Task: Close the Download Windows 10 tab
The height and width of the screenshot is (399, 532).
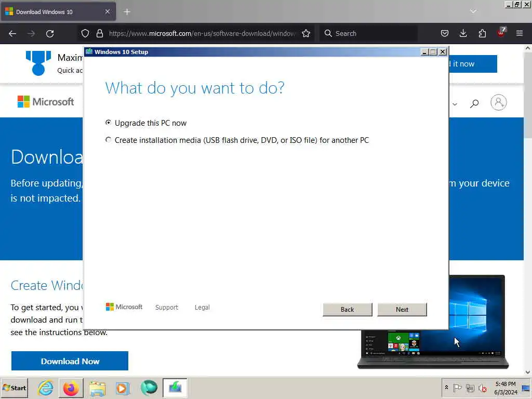Action: 108,11
